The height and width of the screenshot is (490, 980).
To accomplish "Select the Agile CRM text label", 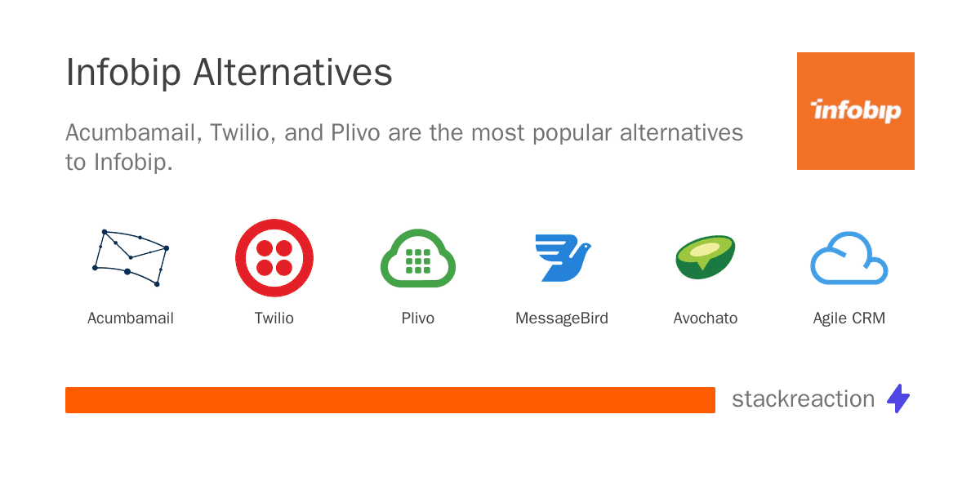I will [849, 318].
